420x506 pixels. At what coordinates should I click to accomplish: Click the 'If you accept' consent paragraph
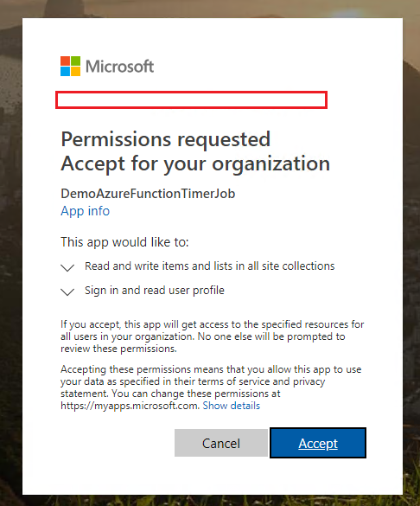[213, 336]
